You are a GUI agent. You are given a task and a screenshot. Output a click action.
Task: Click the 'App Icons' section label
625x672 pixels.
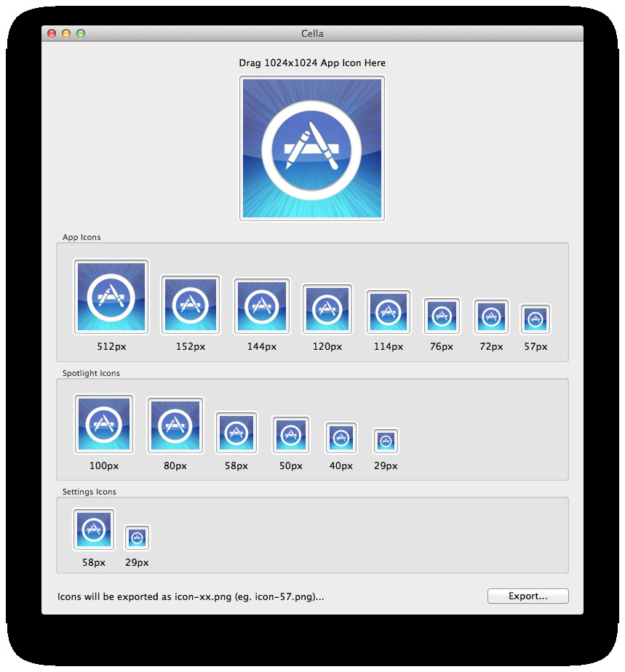[x=81, y=237]
